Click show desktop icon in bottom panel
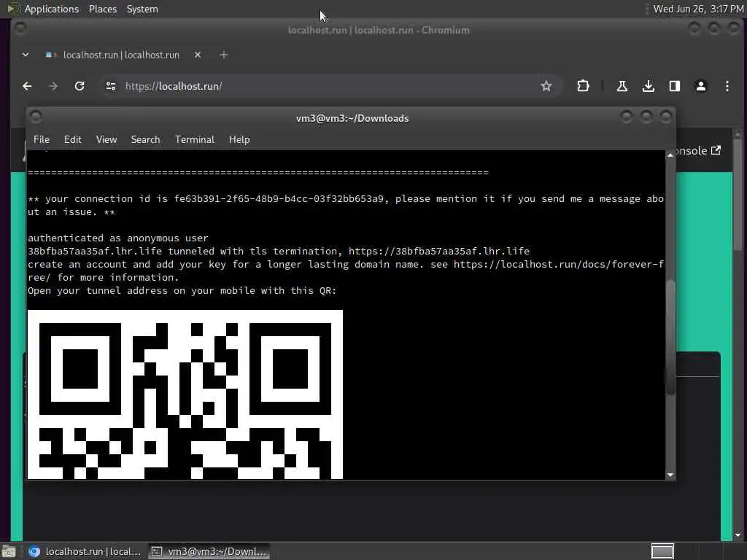747x560 pixels. [x=9, y=552]
